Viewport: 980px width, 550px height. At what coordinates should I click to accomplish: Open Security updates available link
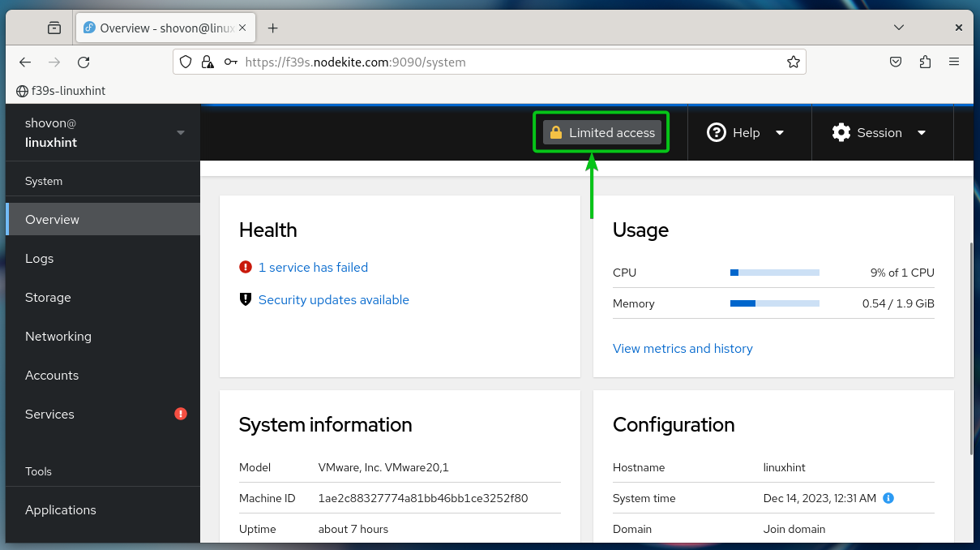click(x=334, y=299)
